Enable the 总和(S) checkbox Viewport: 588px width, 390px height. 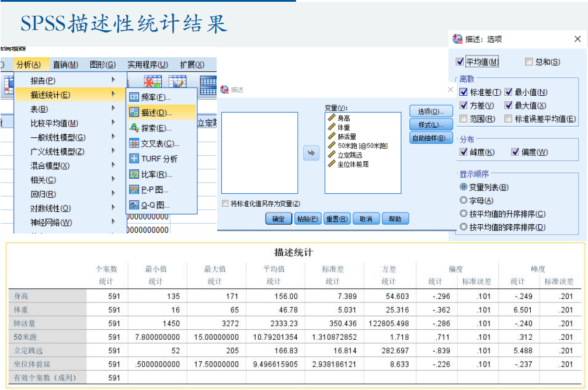point(529,61)
